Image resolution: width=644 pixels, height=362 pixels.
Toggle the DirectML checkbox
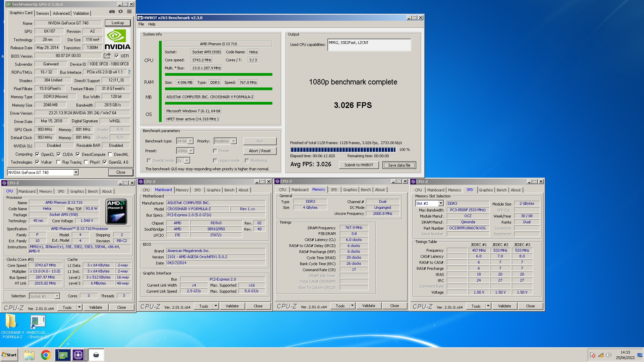click(x=110, y=154)
